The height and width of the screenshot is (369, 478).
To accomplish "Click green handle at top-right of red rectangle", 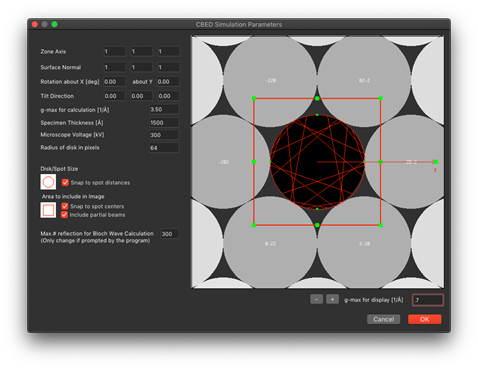I will click(380, 98).
